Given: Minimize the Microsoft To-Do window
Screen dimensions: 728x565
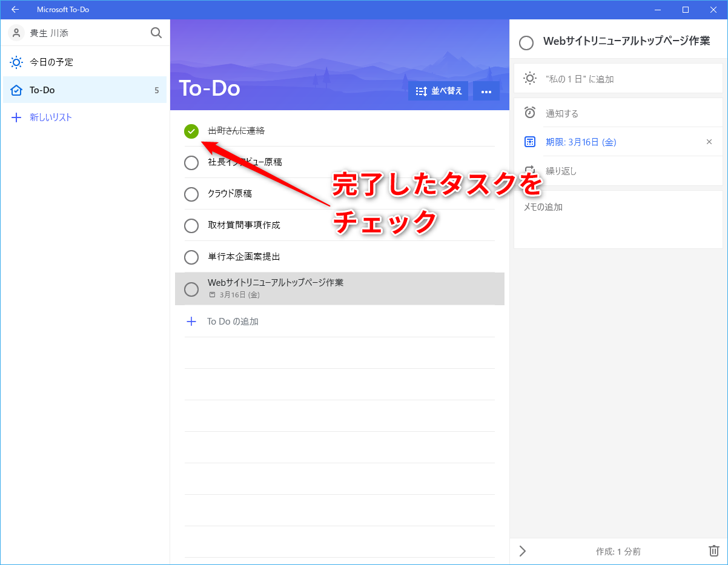Looking at the screenshot, I should [658, 10].
